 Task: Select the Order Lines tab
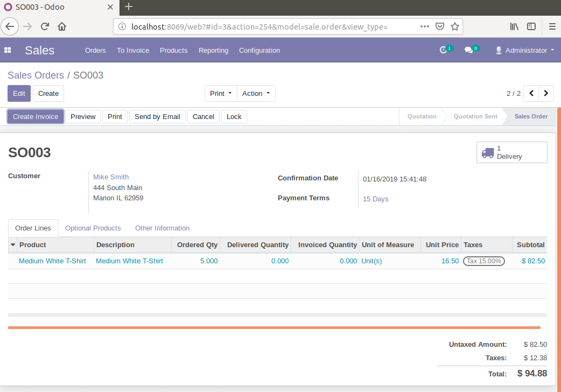click(33, 228)
